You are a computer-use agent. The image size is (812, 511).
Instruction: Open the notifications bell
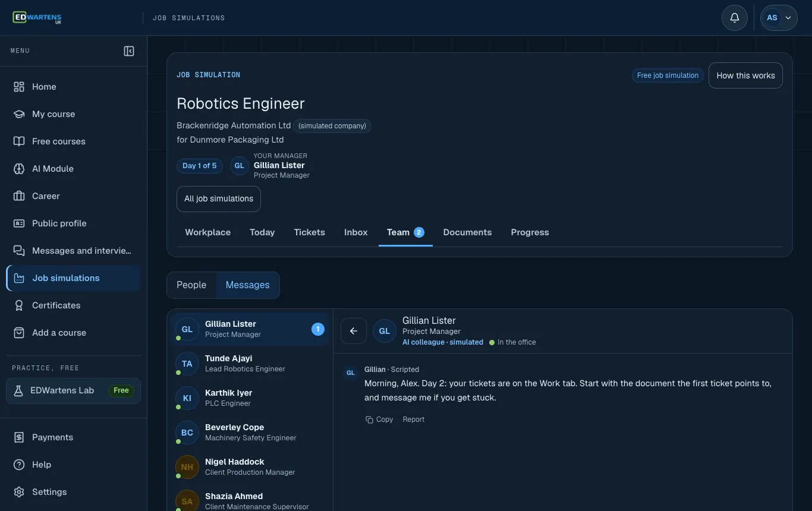[x=735, y=18]
